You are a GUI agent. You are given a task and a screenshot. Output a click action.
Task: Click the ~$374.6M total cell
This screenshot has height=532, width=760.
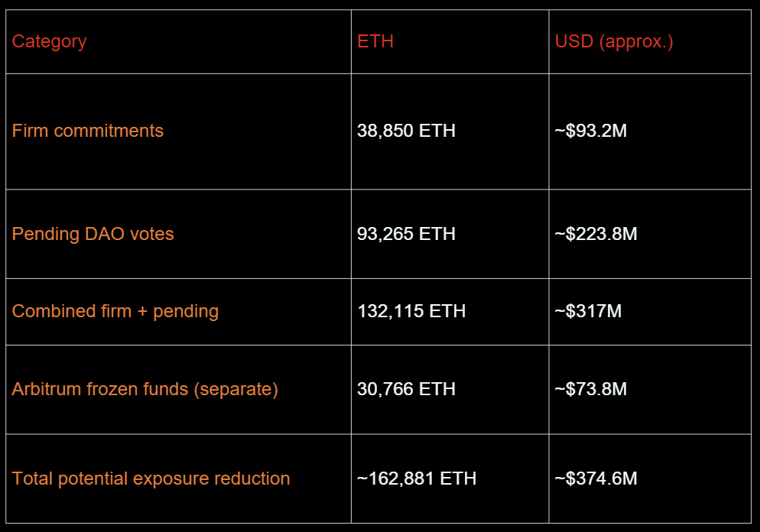596,478
